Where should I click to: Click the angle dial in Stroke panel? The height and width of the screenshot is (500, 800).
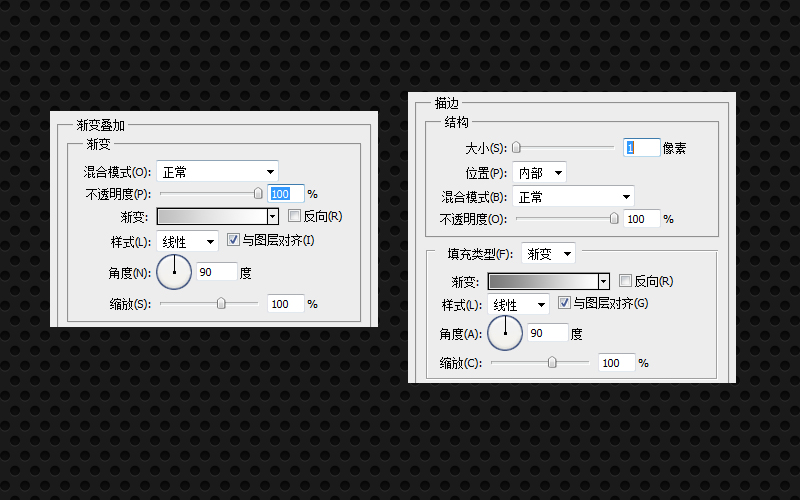[505, 332]
